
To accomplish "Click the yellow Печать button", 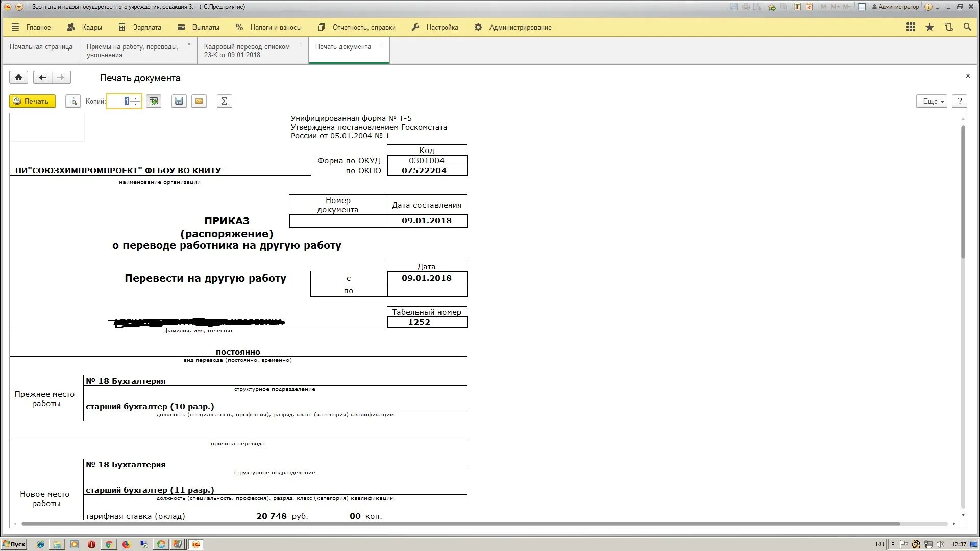I will click(32, 101).
